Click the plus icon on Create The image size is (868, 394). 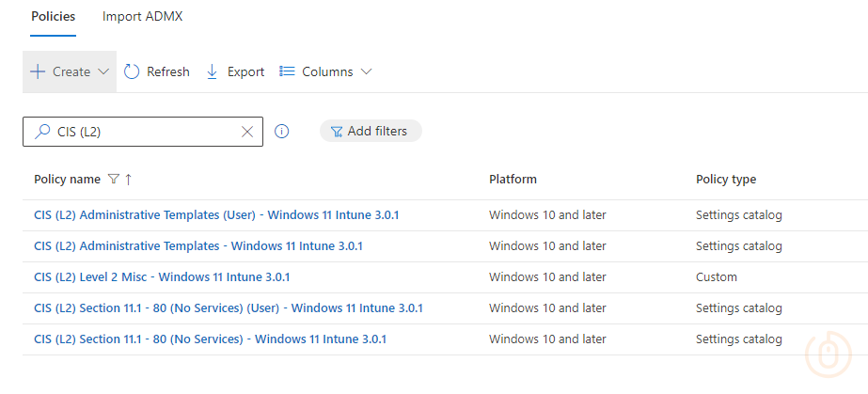[38, 71]
